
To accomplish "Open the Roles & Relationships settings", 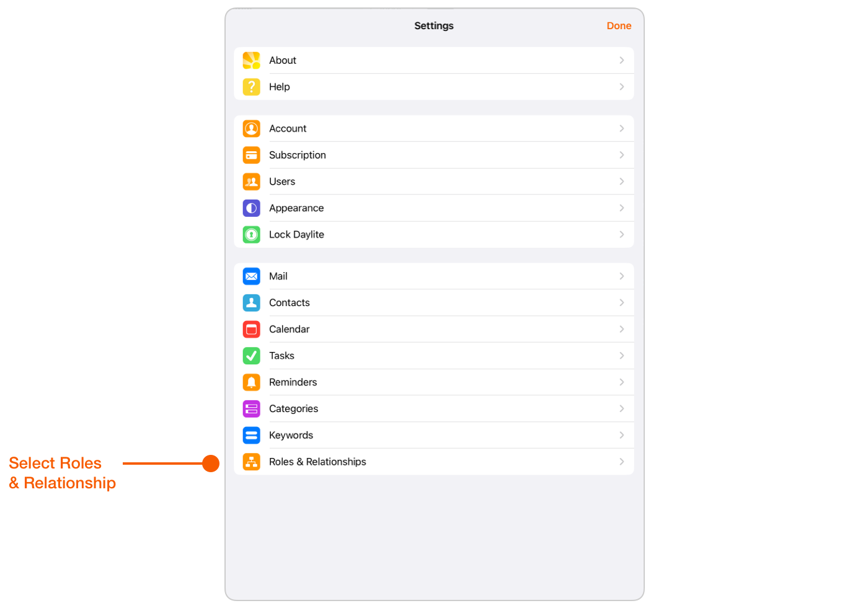I will [434, 462].
